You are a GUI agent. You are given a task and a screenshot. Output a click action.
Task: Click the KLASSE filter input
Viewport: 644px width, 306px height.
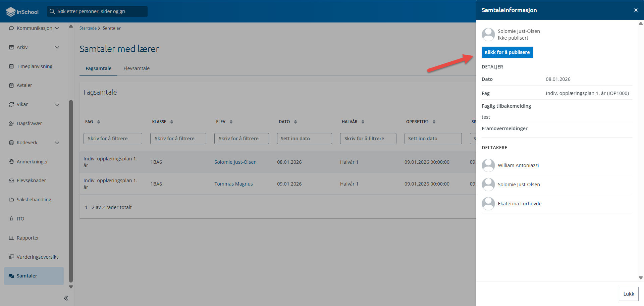click(x=178, y=139)
